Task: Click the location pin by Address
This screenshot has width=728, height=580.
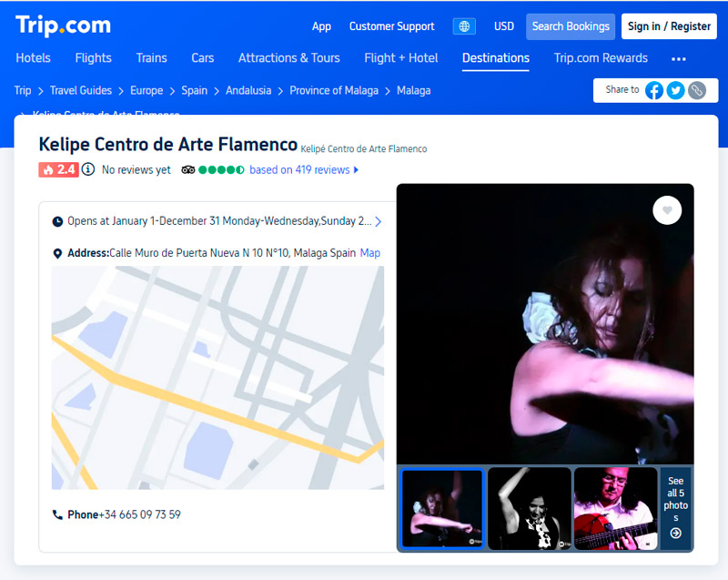Action: [x=57, y=253]
